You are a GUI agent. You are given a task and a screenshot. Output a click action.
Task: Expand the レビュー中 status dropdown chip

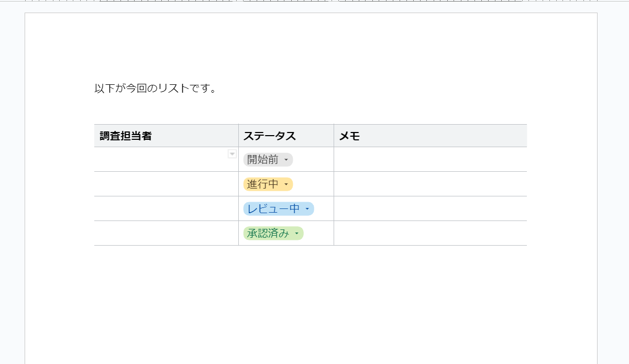[278, 209]
